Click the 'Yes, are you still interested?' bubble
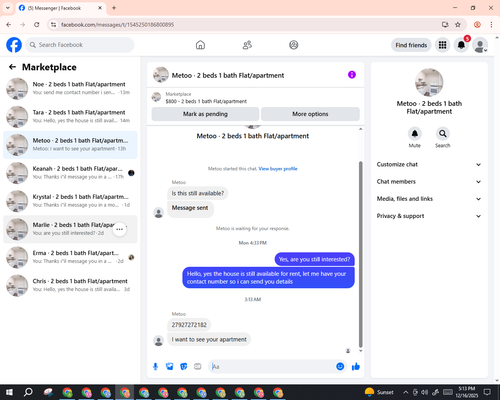The width and height of the screenshot is (500, 400). (x=314, y=259)
